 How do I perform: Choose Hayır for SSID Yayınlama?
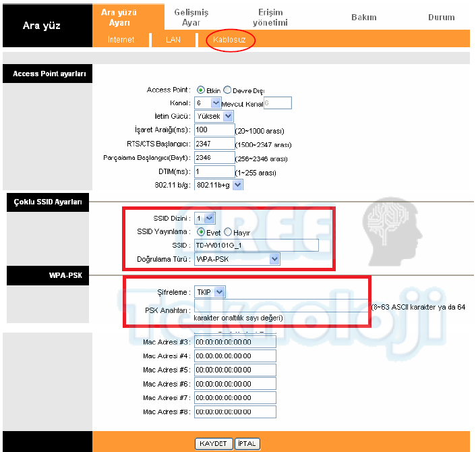tap(228, 232)
